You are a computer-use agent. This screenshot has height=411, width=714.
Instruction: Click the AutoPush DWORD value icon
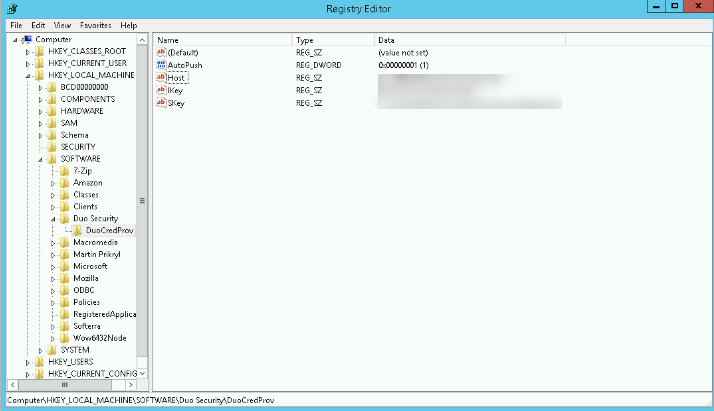(160, 64)
